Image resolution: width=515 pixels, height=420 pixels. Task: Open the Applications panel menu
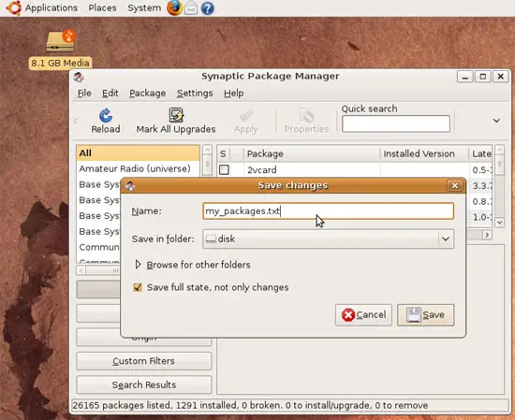point(51,7)
